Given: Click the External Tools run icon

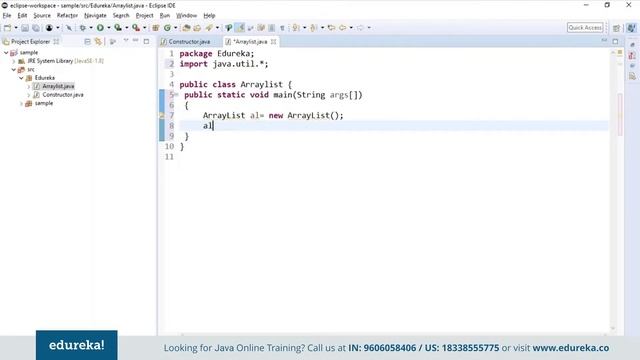Looking at the screenshot, I should pyautogui.click(x=136, y=28).
